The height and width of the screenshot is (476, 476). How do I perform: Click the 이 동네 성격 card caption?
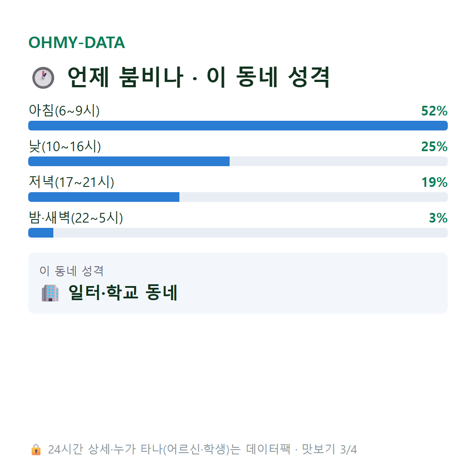[x=72, y=271]
